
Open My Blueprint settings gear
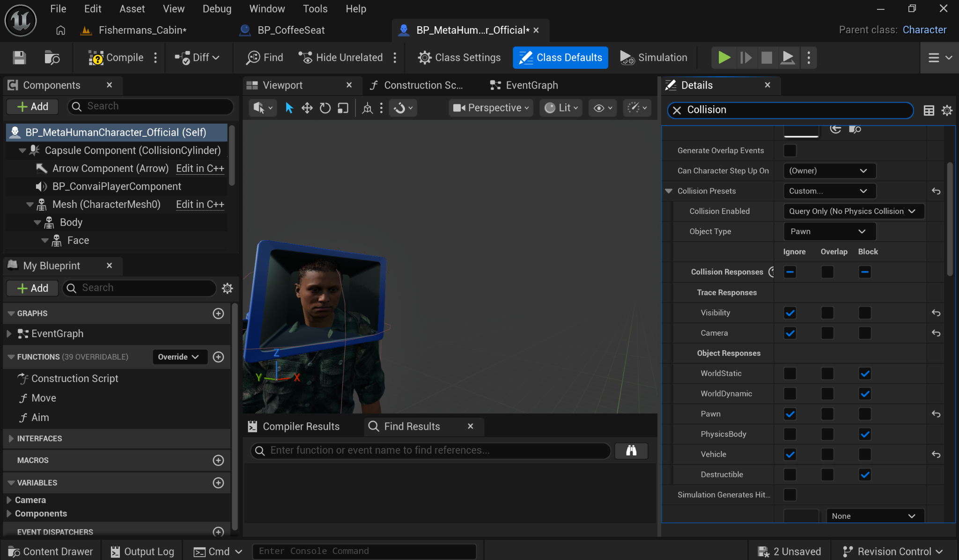(227, 288)
